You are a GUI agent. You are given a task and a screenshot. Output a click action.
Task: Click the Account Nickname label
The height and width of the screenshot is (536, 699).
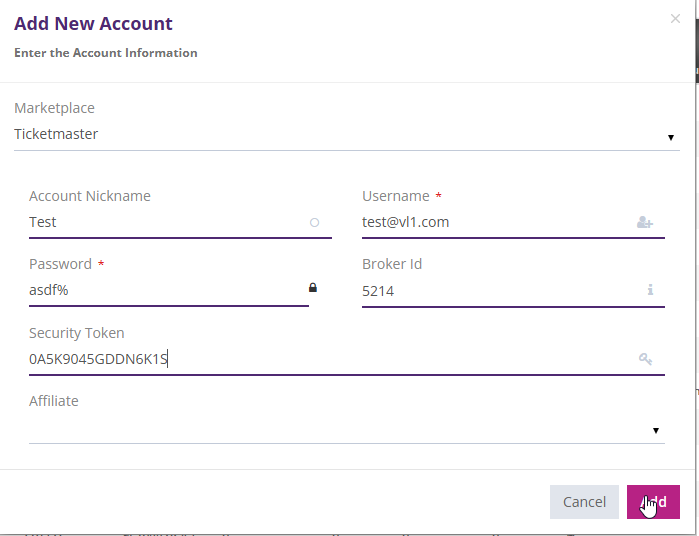(90, 196)
